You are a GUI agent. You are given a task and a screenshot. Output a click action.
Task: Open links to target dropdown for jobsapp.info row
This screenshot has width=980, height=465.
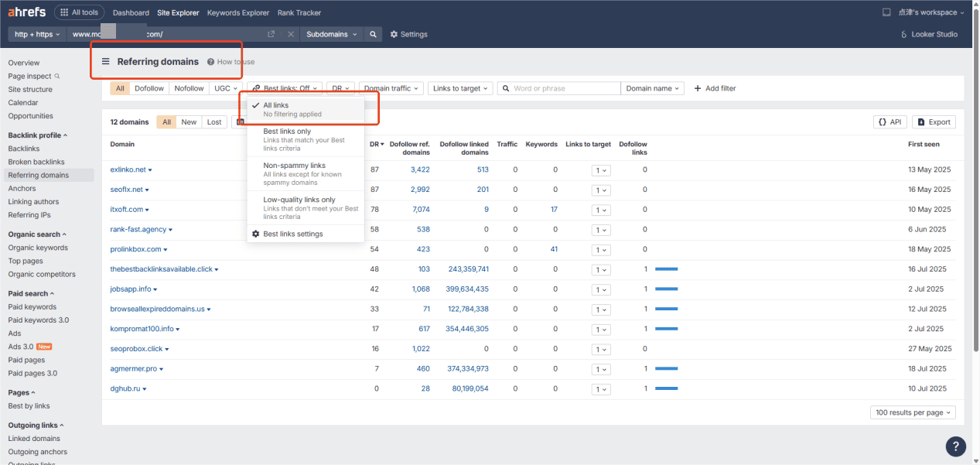pyautogui.click(x=600, y=289)
